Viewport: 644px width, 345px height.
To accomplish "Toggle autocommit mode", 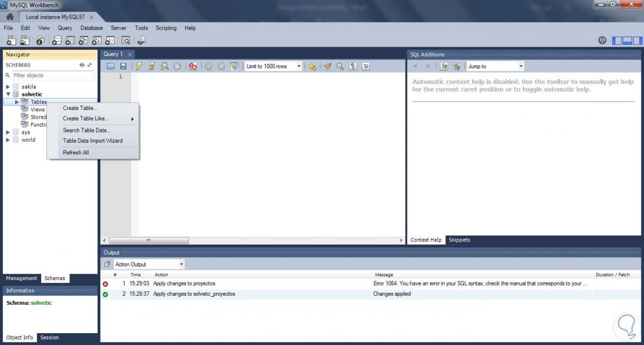I will coord(234,67).
